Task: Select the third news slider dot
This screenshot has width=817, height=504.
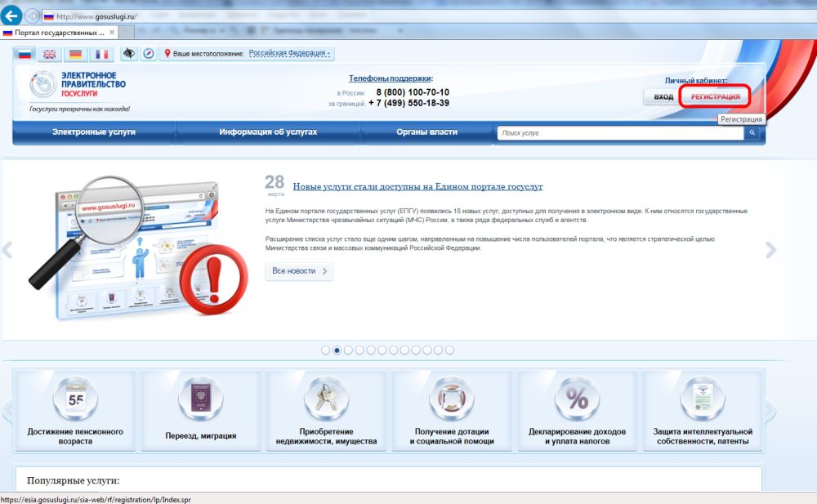Action: point(348,350)
